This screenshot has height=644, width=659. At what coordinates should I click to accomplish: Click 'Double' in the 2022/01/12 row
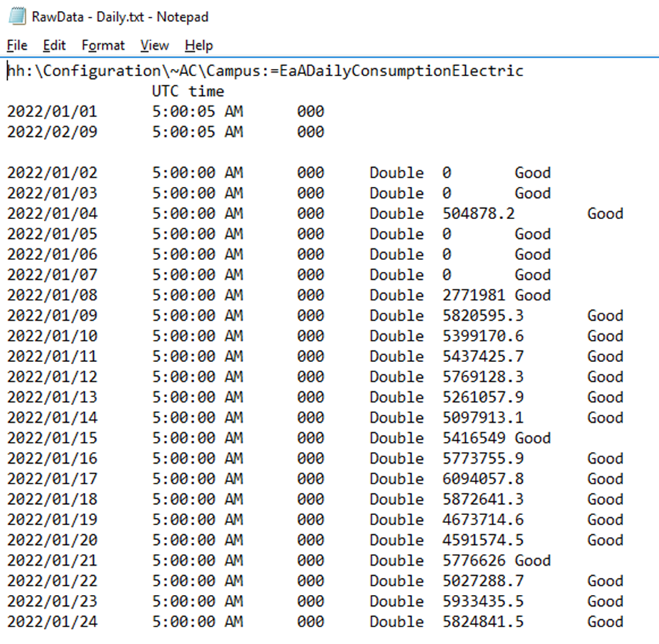coord(397,377)
